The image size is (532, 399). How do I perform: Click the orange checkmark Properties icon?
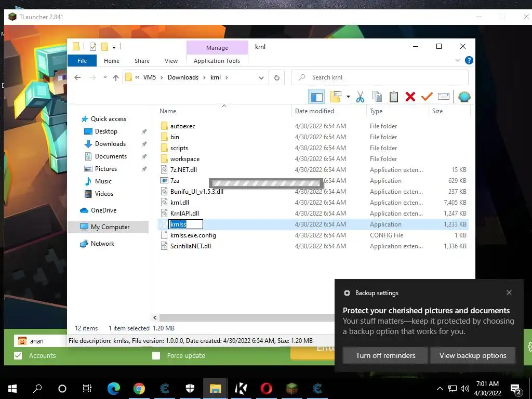427,97
